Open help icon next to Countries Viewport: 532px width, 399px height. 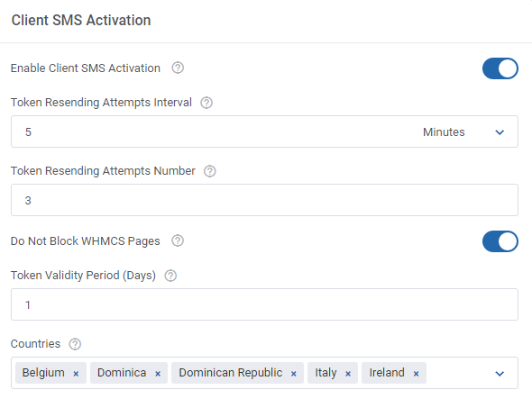tap(75, 344)
